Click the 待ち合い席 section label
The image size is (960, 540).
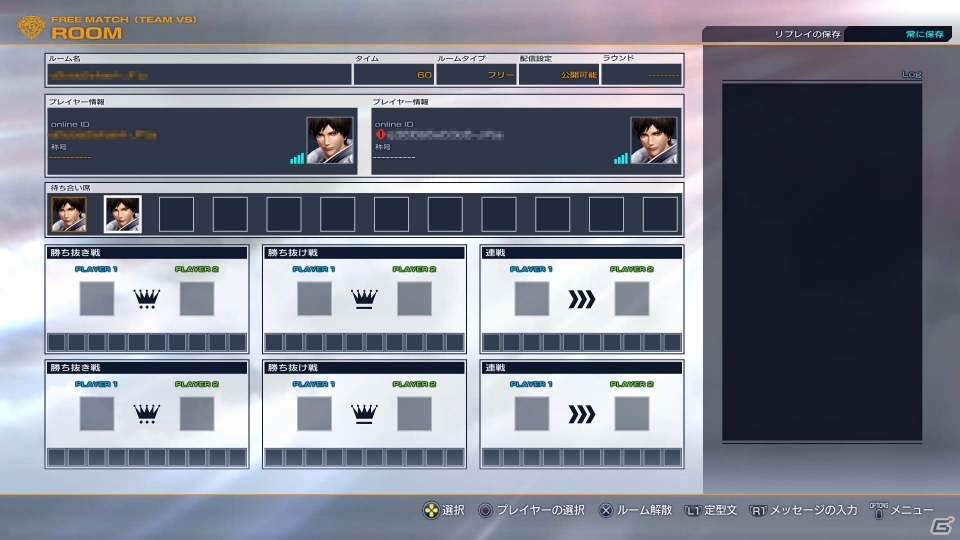click(70, 188)
